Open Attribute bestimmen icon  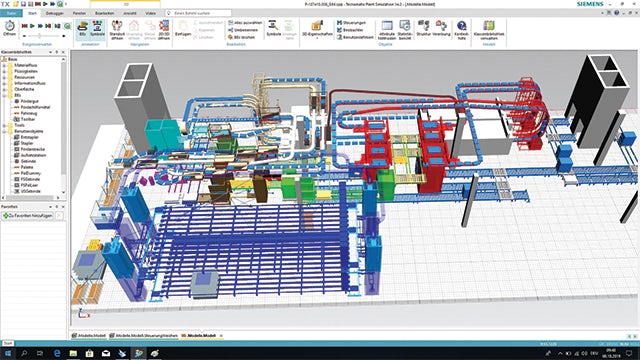click(x=387, y=30)
